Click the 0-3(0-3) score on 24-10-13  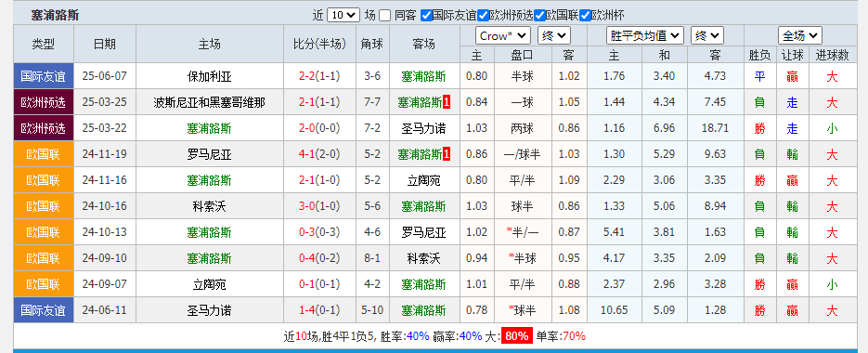[x=318, y=233]
